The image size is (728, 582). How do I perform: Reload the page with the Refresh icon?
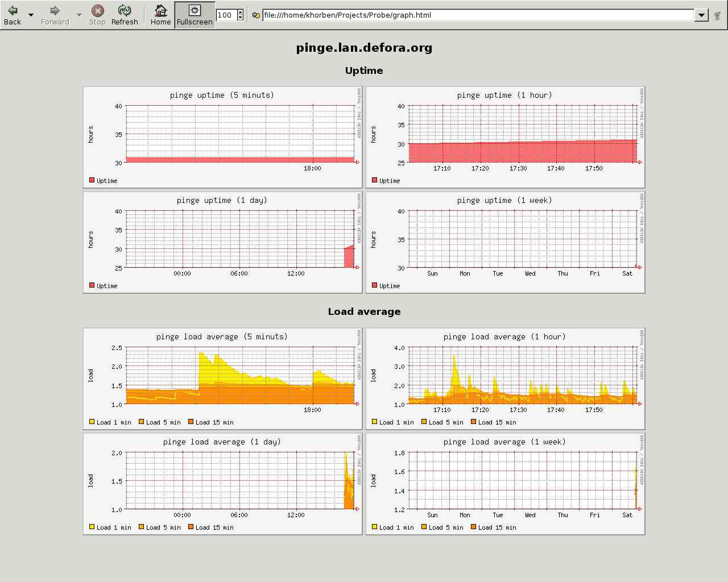pos(124,11)
